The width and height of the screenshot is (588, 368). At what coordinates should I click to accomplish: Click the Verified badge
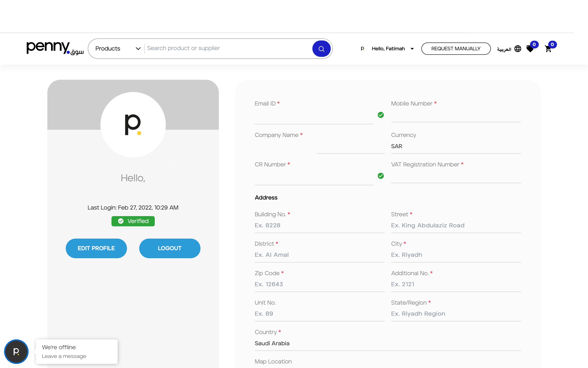[x=133, y=221]
